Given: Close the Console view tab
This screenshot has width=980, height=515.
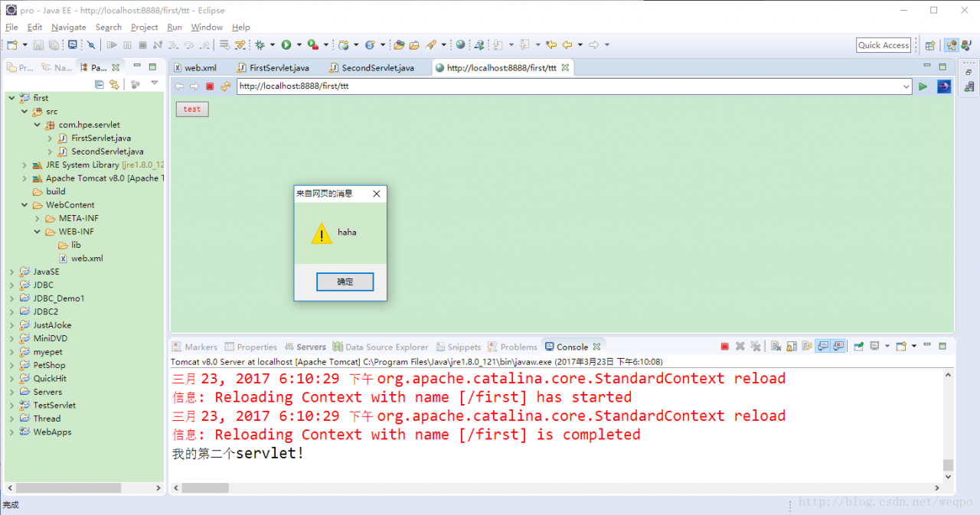Looking at the screenshot, I should pyautogui.click(x=596, y=347).
